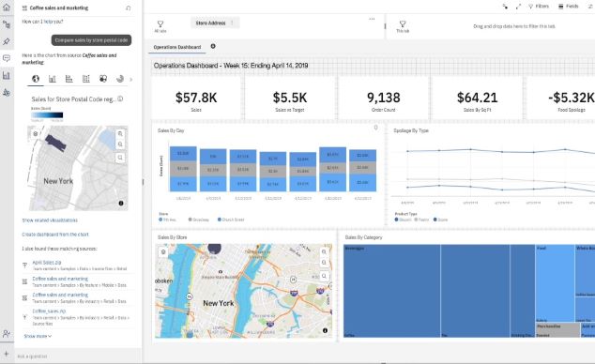The height and width of the screenshot is (364, 595).
Task: Select the $57.8K Sales summary card
Action: point(196,98)
